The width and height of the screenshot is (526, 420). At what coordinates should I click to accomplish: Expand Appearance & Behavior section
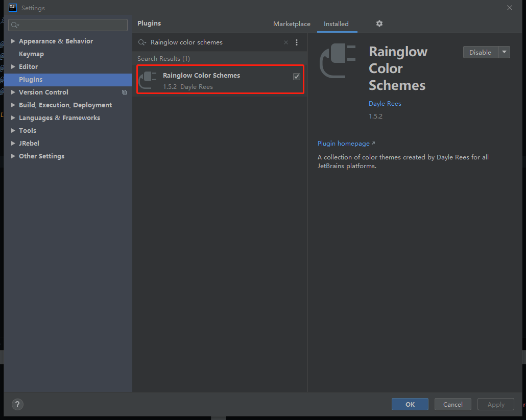coord(13,41)
